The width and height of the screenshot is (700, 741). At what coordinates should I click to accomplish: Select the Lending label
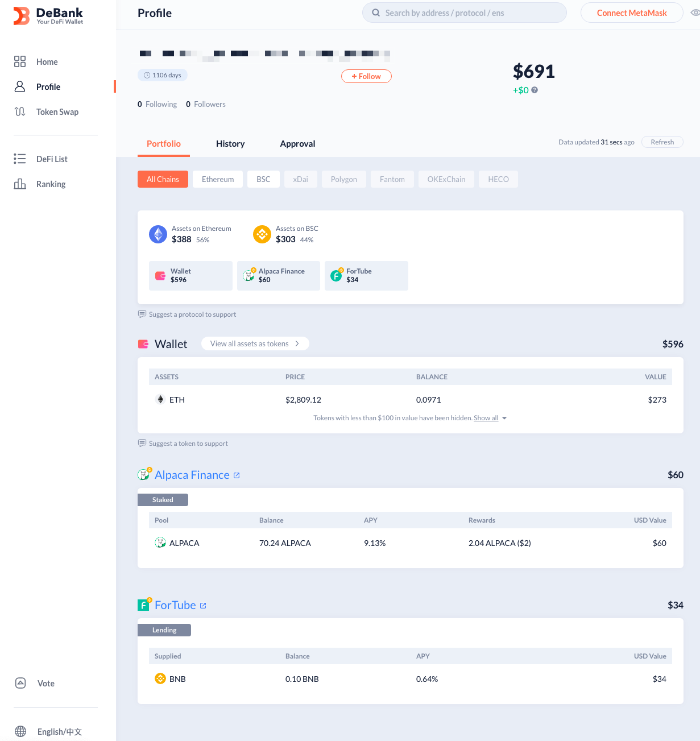(164, 630)
